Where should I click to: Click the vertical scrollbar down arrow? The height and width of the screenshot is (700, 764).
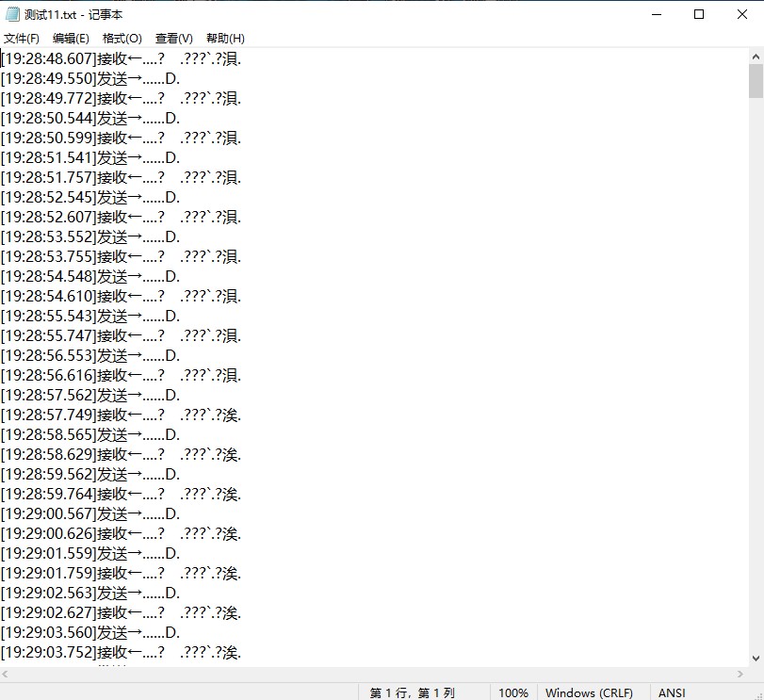coord(756,659)
